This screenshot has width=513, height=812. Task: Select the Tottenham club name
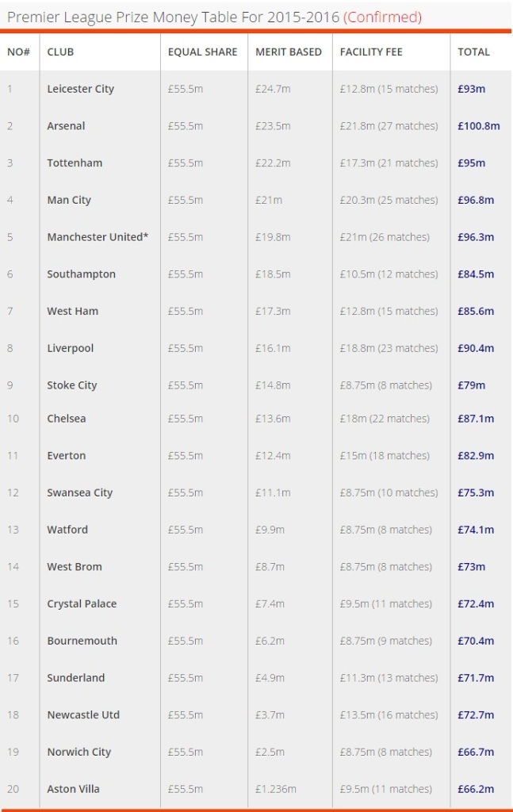[x=75, y=163]
